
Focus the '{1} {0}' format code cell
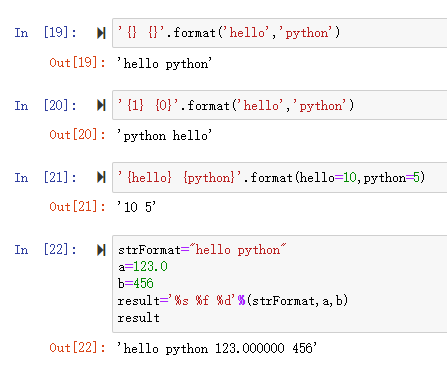coord(280,105)
